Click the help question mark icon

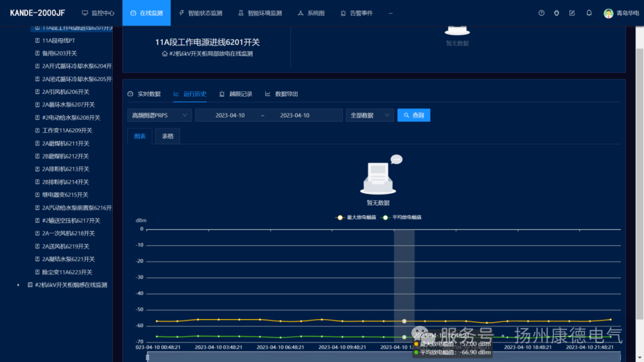point(541,13)
